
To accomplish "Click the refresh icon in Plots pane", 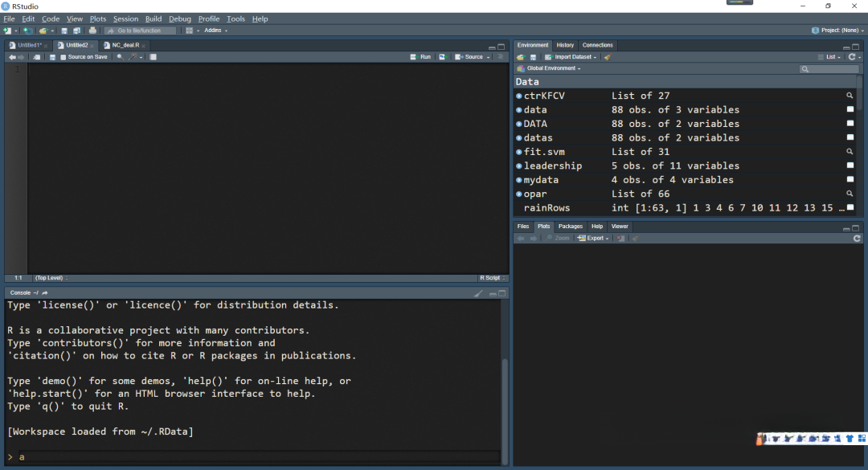I will click(857, 239).
